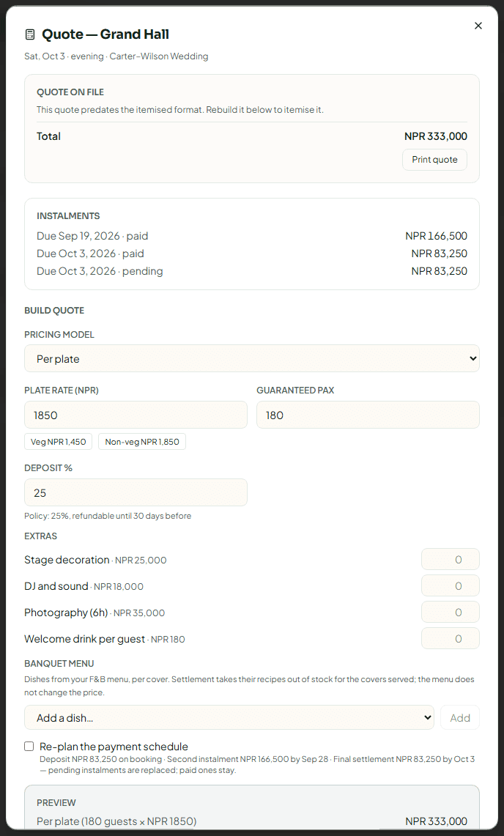Click the NPR 166,500 instalment amount
This screenshot has height=836, width=504.
click(437, 236)
